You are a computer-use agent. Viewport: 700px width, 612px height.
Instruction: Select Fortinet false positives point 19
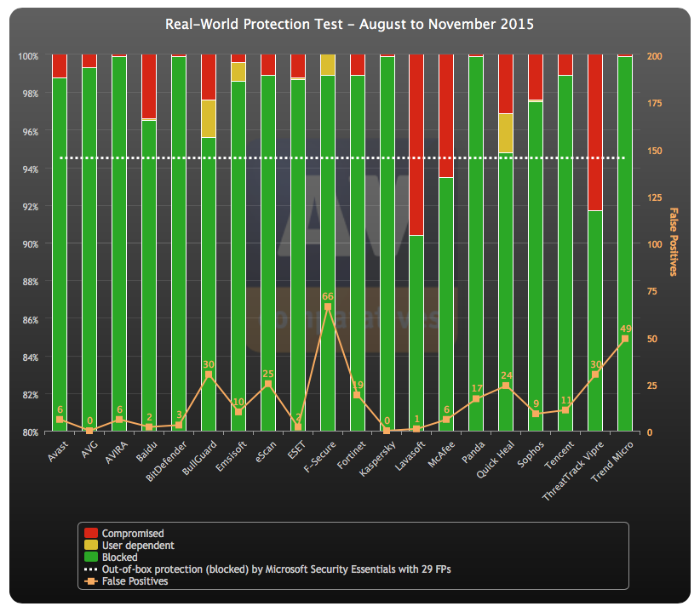(357, 395)
